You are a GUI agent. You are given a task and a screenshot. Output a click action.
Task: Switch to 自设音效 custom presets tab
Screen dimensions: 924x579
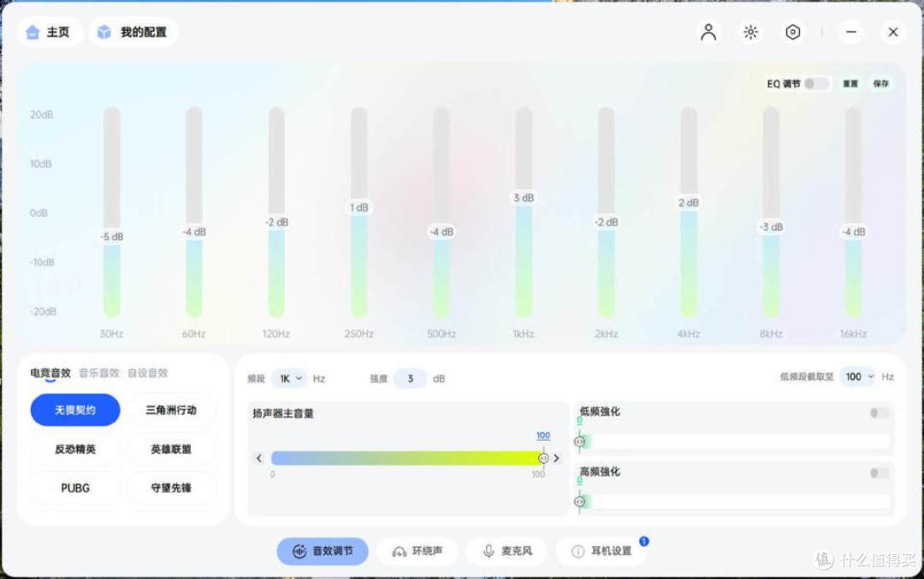click(x=148, y=373)
